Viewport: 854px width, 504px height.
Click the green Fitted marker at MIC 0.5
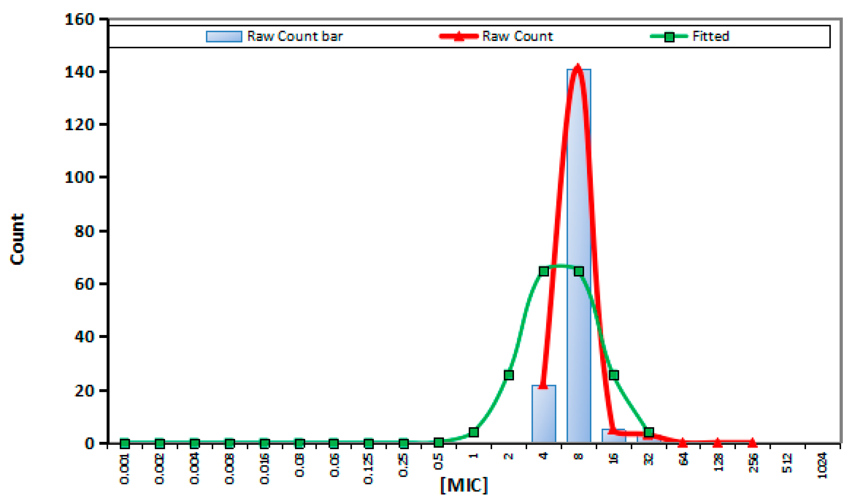(x=439, y=442)
